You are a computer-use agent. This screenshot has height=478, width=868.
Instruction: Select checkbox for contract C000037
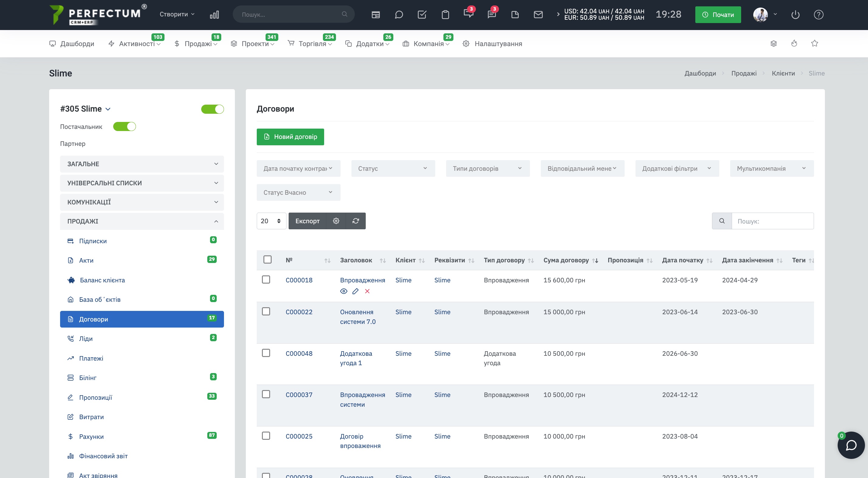coord(266,394)
